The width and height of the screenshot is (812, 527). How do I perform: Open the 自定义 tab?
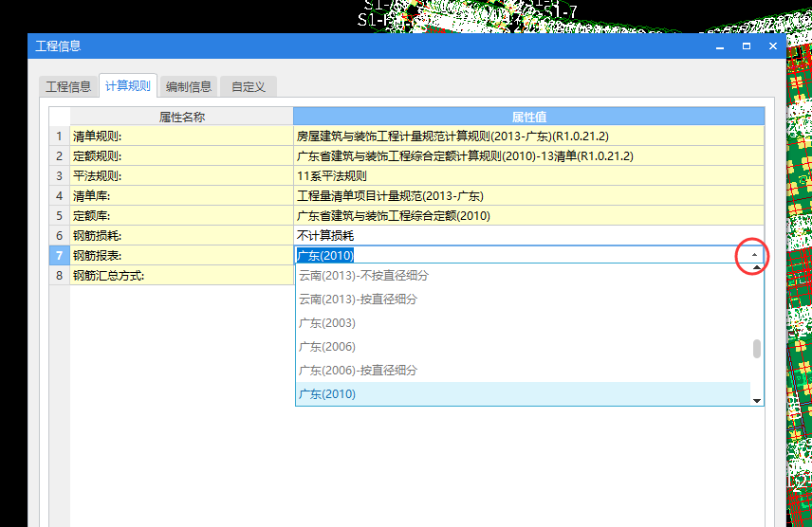pos(248,86)
